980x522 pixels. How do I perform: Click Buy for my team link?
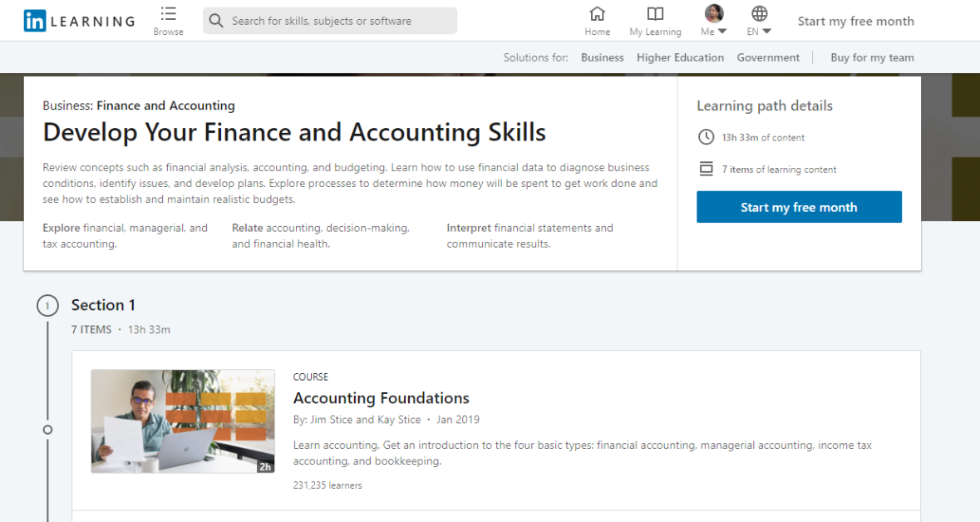pos(872,57)
